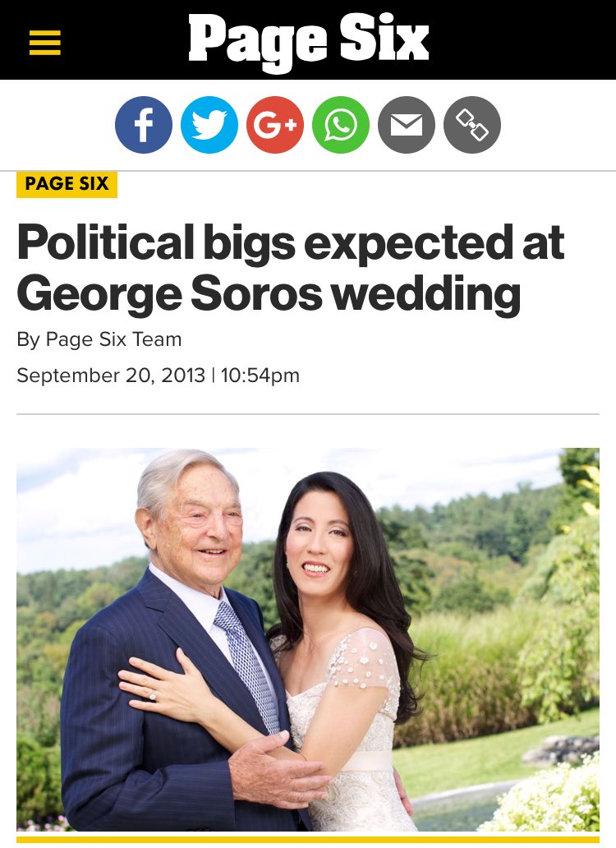Click the divider under the share icons

click(x=308, y=171)
